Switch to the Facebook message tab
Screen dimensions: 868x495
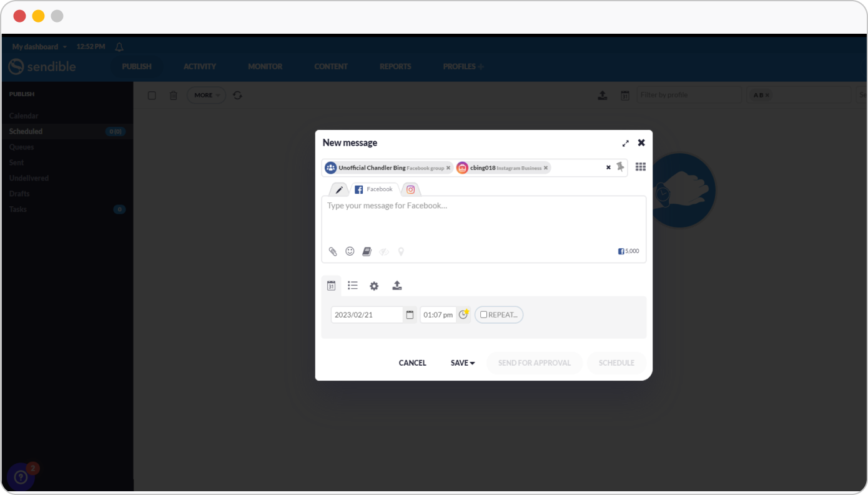click(374, 189)
